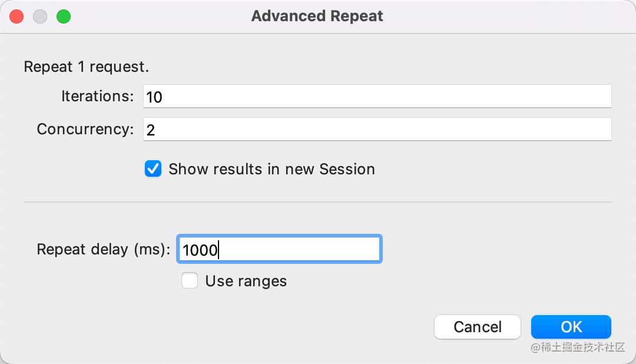Click the Advanced Repeat title text
The height and width of the screenshot is (364, 636).
(317, 16)
